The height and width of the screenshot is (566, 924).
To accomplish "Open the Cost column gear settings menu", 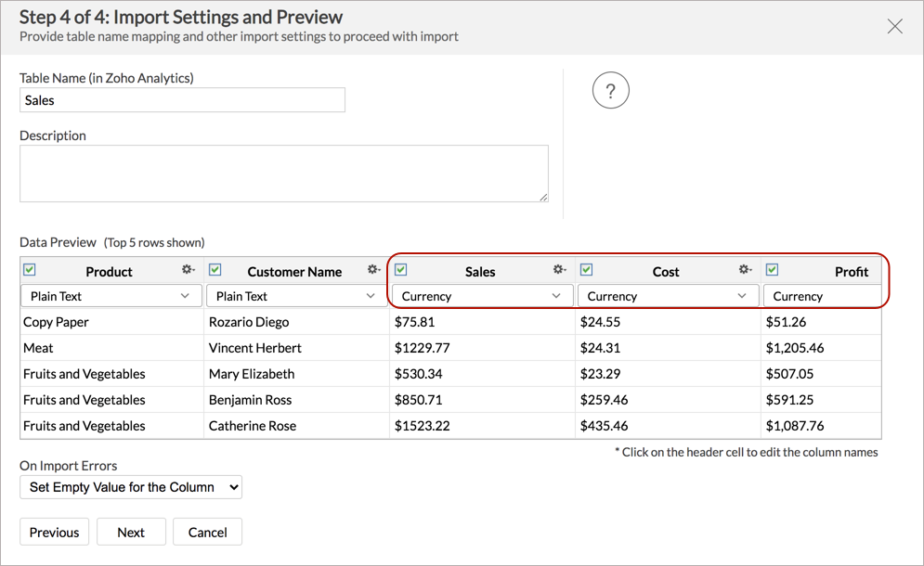I will (745, 269).
